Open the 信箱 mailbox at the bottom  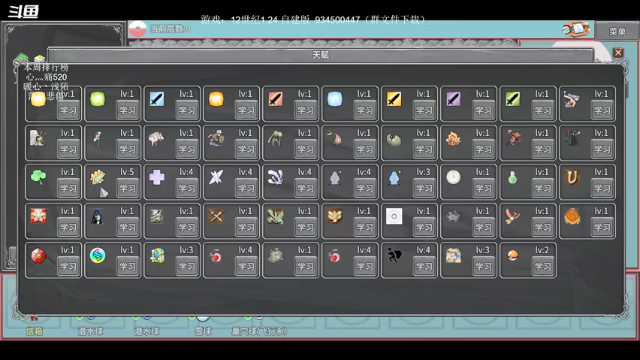coord(34,331)
